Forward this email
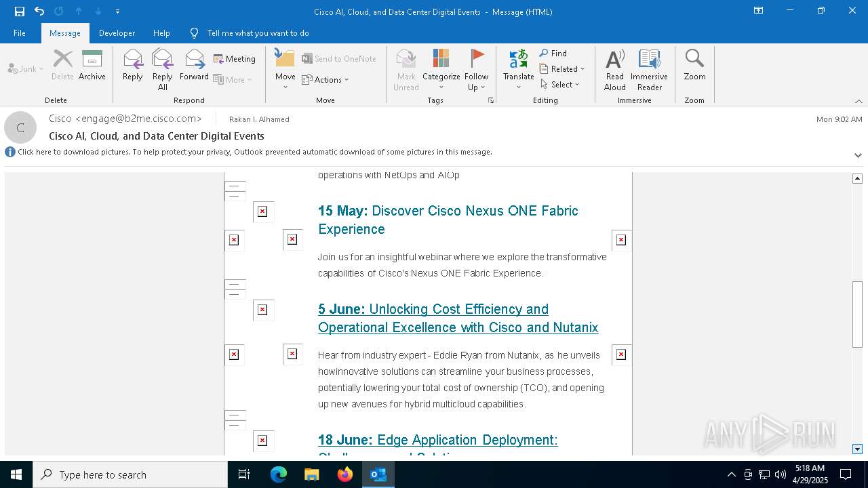The image size is (868, 488). 194,65
